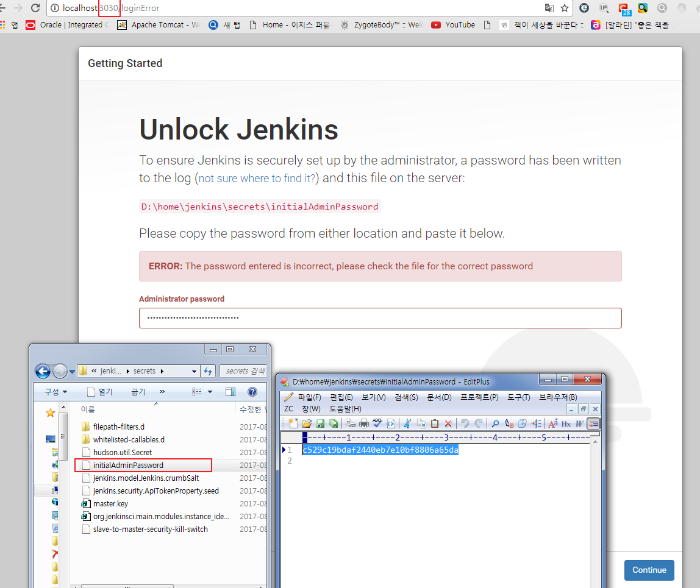Expand Explorer 구성 organize dropdown
This screenshot has height=588, width=700.
tap(56, 392)
